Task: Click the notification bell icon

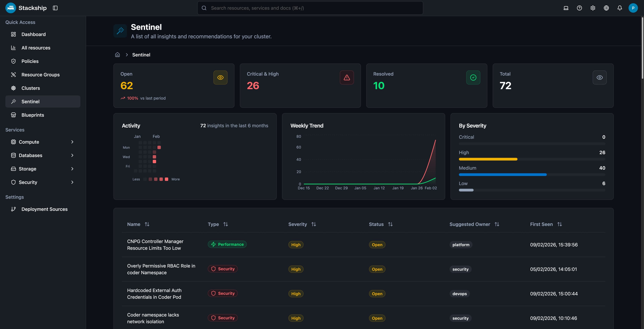Action: click(620, 8)
